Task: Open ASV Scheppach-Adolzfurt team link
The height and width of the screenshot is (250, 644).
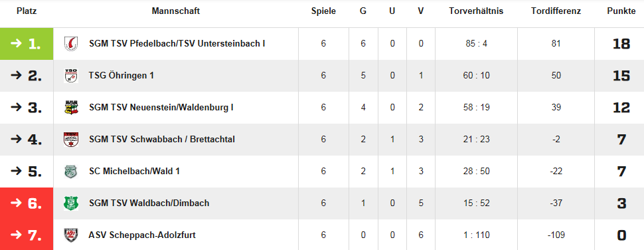Action: 142,235
